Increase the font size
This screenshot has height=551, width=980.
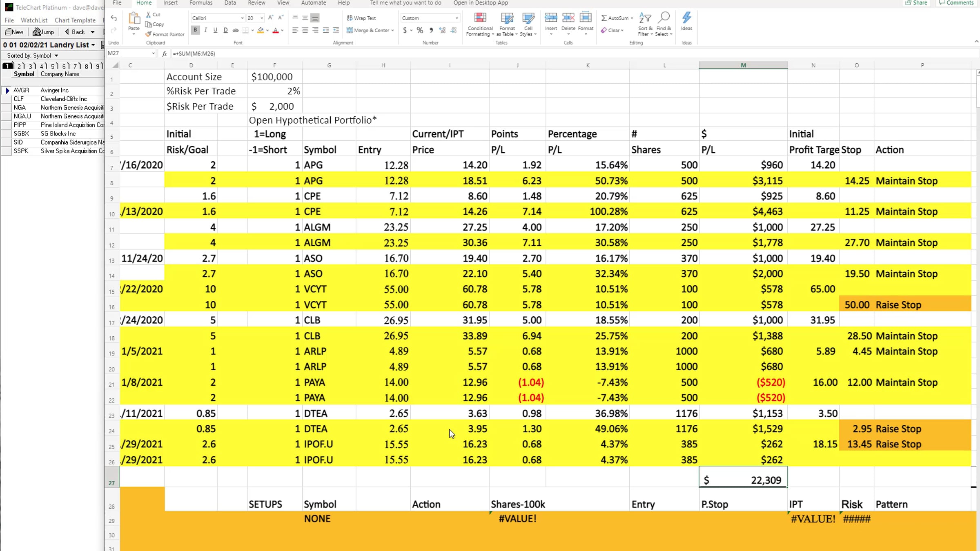click(x=270, y=18)
